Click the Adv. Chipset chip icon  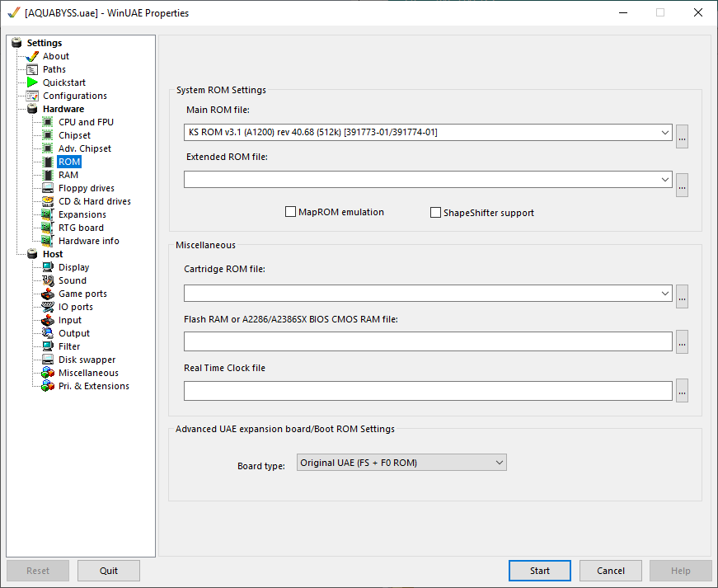tap(48, 148)
